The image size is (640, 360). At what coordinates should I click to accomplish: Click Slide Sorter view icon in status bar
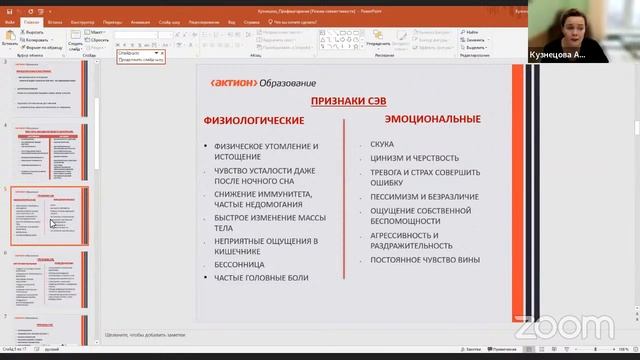[542, 349]
